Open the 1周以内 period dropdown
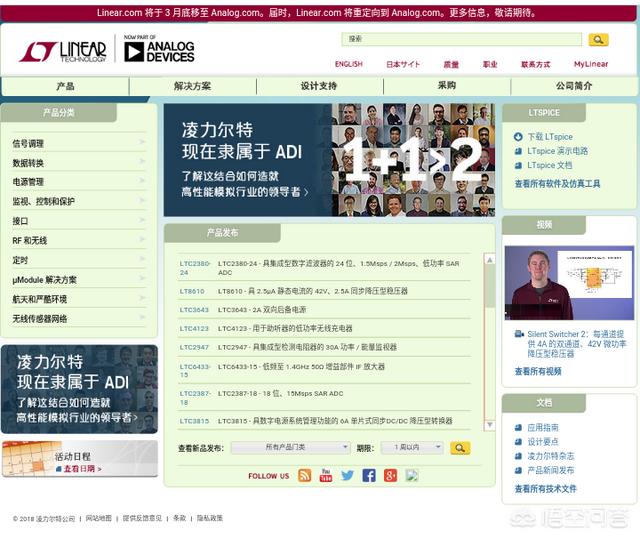 point(411,448)
